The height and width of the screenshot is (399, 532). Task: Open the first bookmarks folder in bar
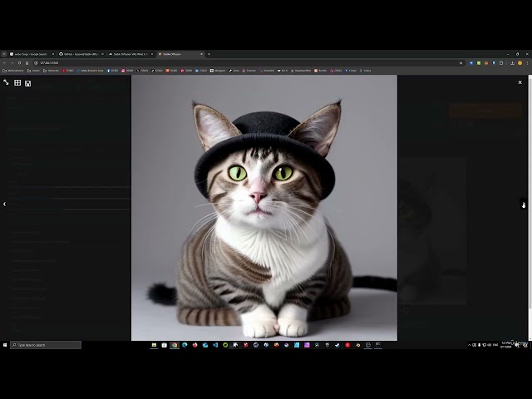[13, 71]
